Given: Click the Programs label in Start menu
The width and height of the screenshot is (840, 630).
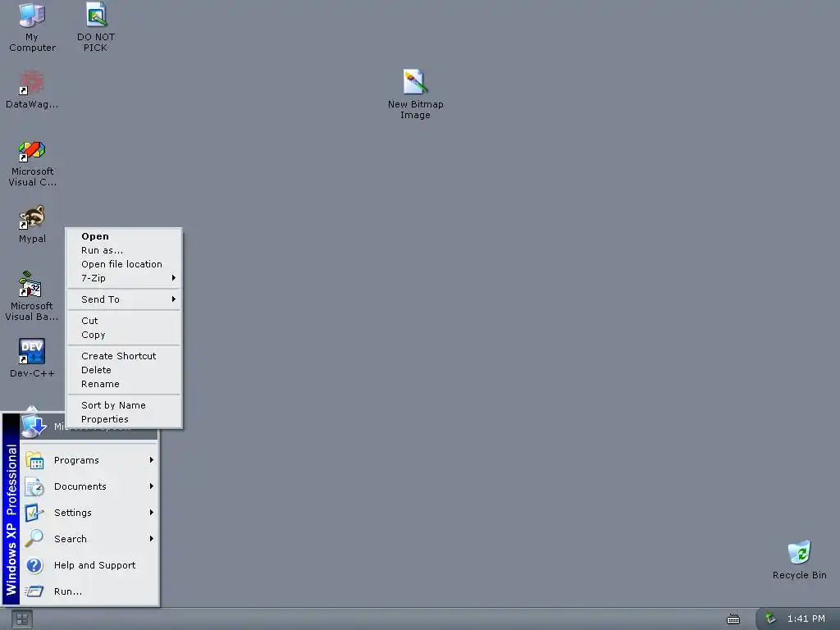Looking at the screenshot, I should 76,460.
